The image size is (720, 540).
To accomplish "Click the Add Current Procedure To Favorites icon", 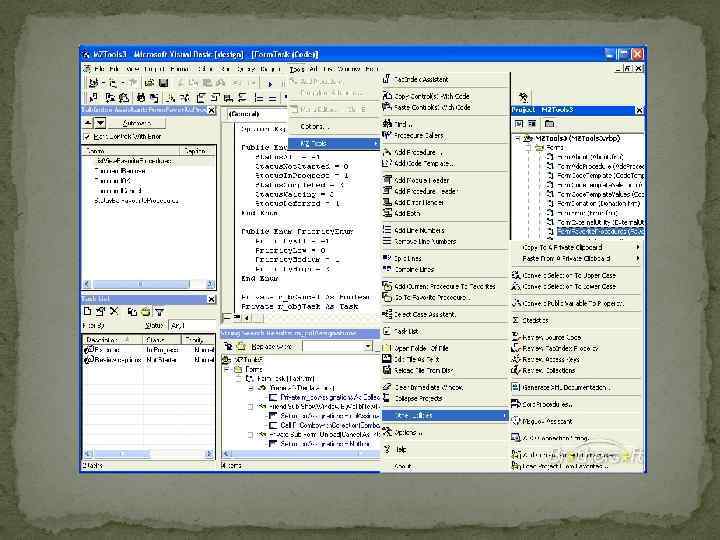I will pos(387,286).
